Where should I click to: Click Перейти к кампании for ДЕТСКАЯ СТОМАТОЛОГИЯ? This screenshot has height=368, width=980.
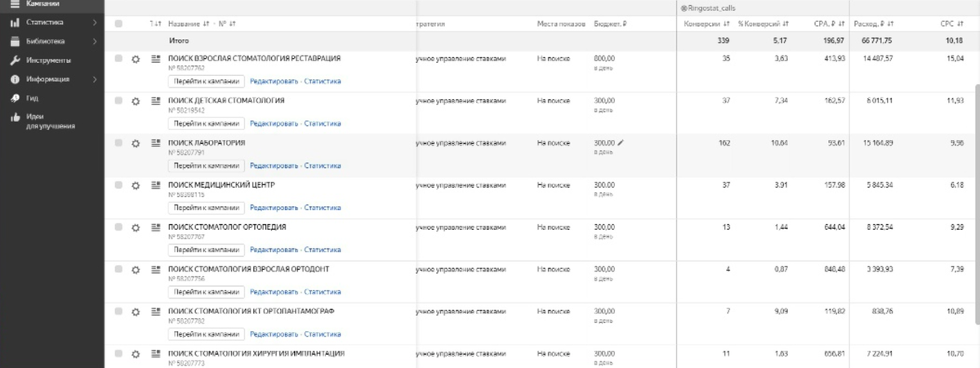click(x=206, y=123)
